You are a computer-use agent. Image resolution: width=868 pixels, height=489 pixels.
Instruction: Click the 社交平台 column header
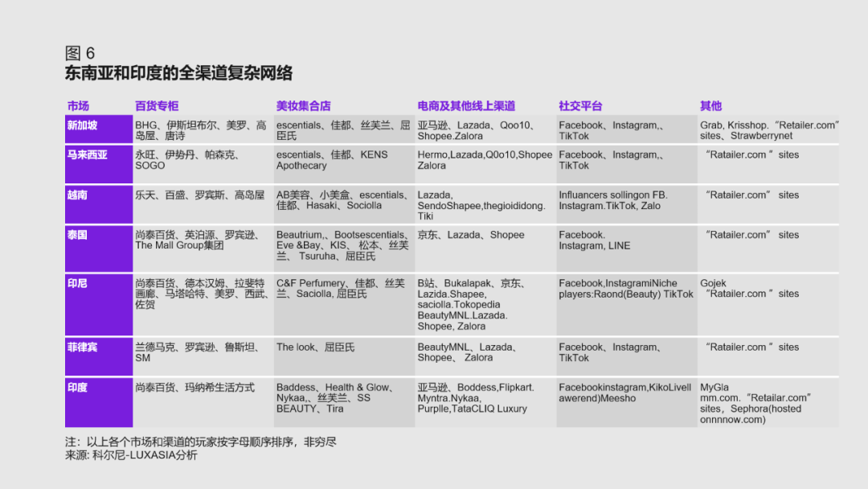click(580, 106)
